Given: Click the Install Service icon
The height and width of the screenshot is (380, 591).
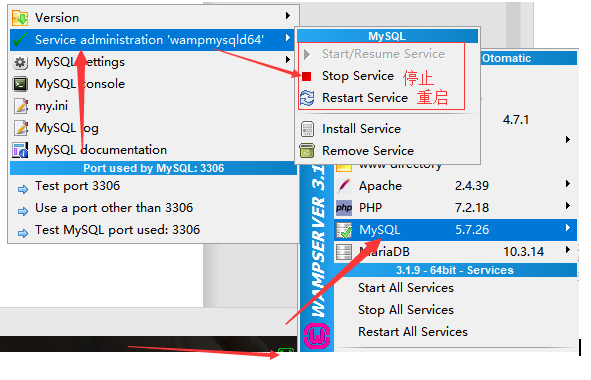Looking at the screenshot, I should point(307,129).
